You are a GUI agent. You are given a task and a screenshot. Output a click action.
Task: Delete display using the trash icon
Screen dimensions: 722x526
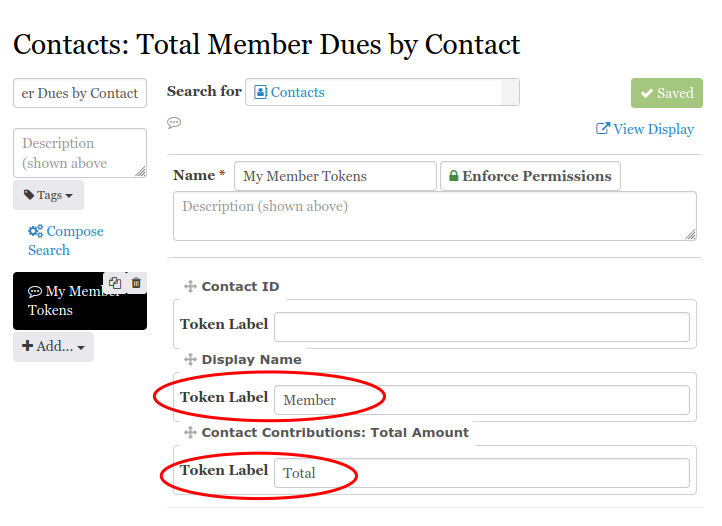tap(137, 283)
